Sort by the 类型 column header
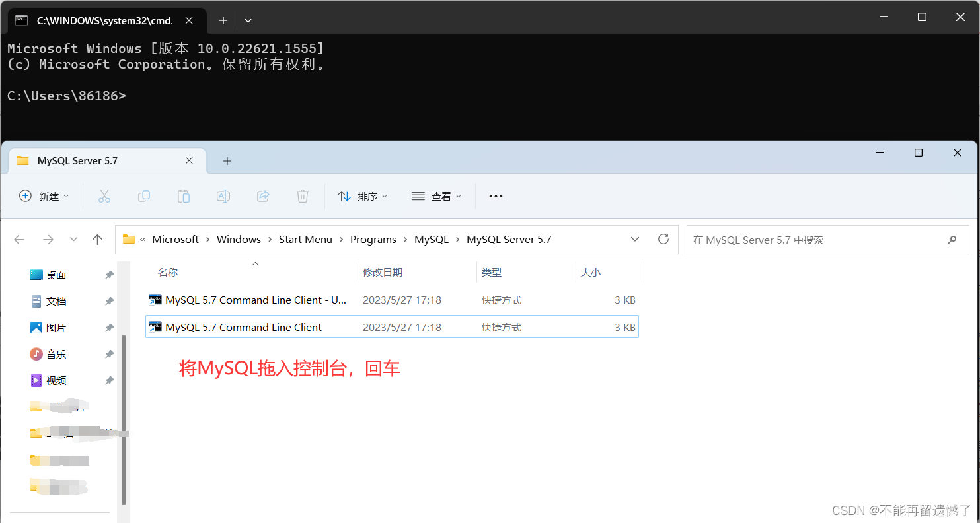This screenshot has height=523, width=980. 492,272
